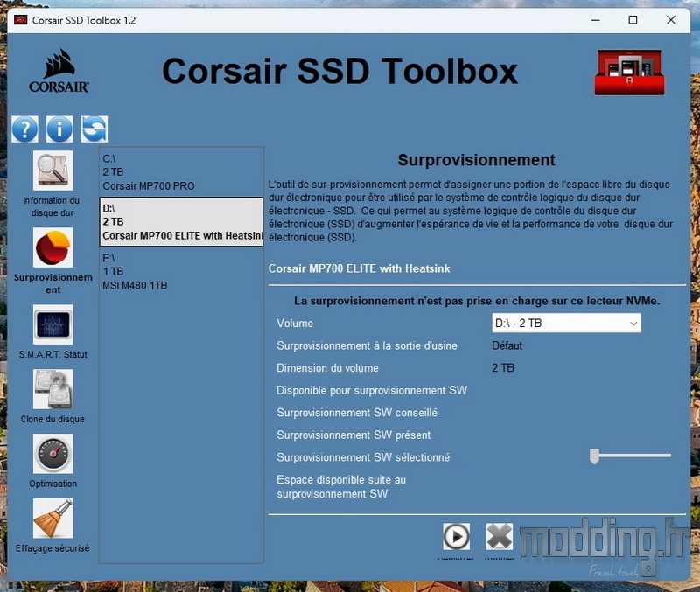The width and height of the screenshot is (700, 592).
Task: Select the C:\ Corsair MP700 PRO drive
Action: 181,172
